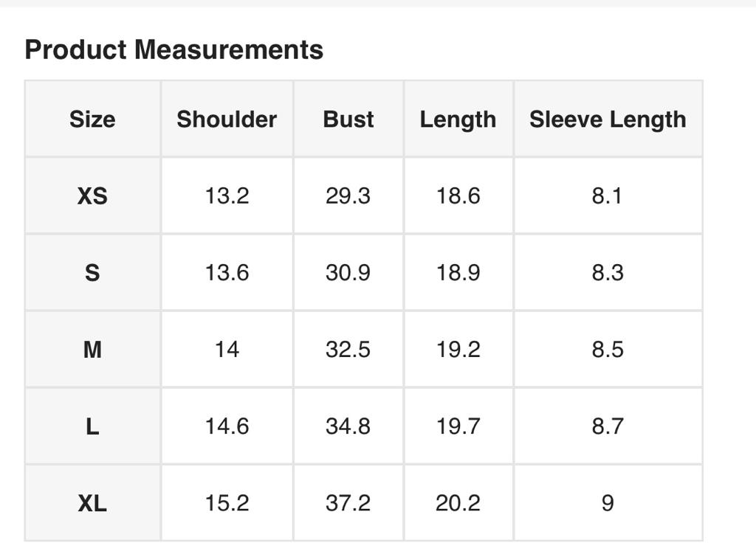Image resolution: width=756 pixels, height=554 pixels.
Task: Click the Shoulder column header
Action: 227,120
